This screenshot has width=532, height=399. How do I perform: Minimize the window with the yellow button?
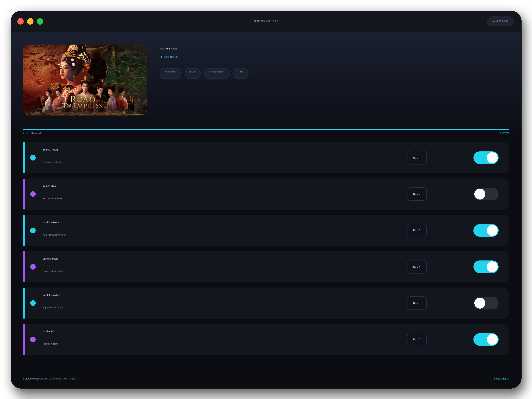[30, 22]
